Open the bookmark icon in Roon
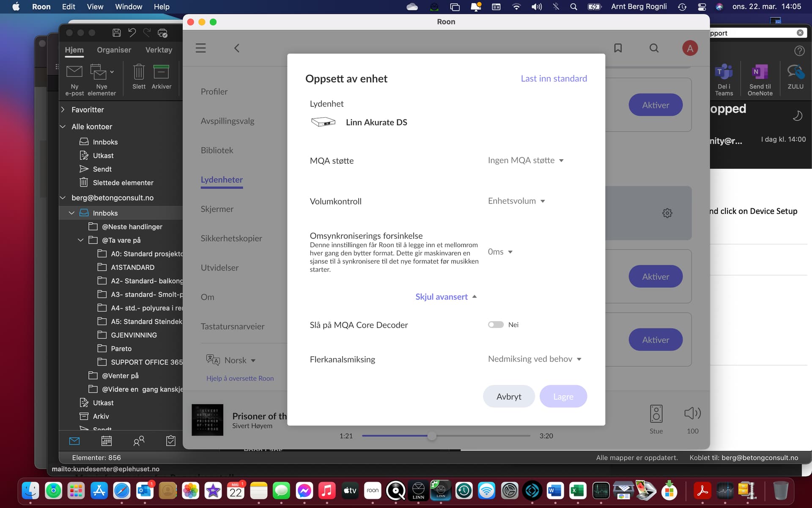Screen dimensions: 812x508 618,48
